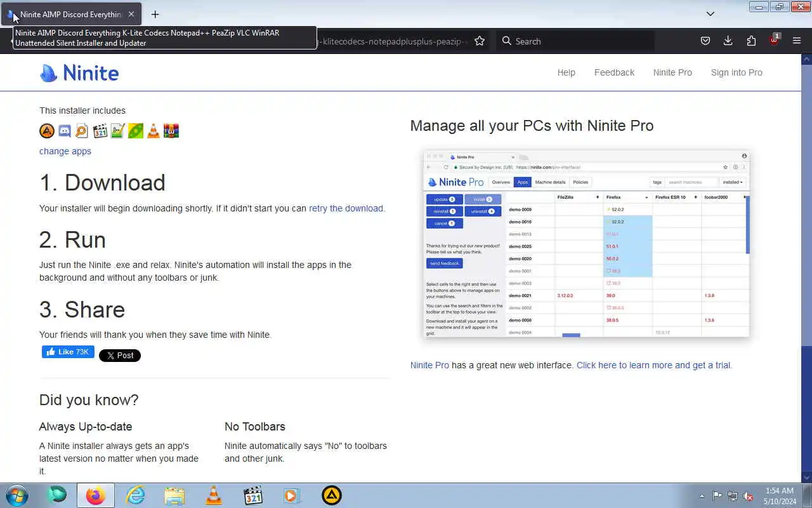
Task: Click here to learn more and get a trial
Action: pyautogui.click(x=654, y=365)
